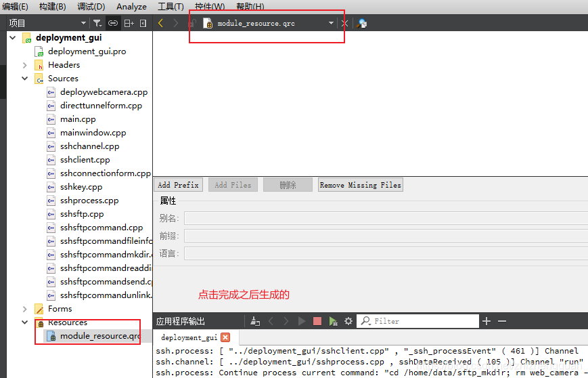
Task: Click the filter tree icon in project pane
Action: tap(97, 23)
